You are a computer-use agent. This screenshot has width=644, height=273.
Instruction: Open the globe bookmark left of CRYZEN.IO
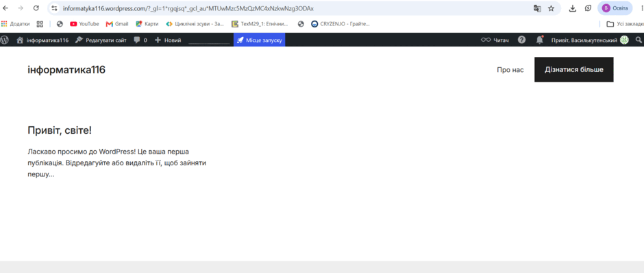[301, 24]
